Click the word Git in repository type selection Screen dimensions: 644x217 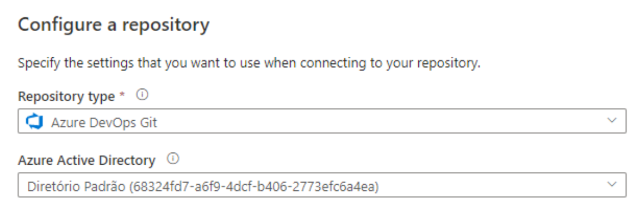click(150, 123)
